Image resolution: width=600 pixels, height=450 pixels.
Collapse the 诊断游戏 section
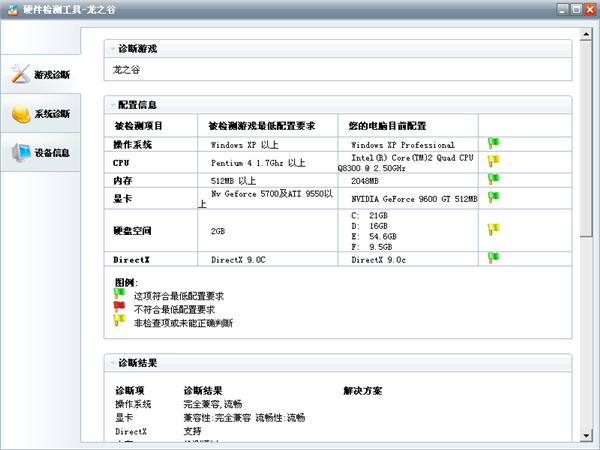(113, 49)
